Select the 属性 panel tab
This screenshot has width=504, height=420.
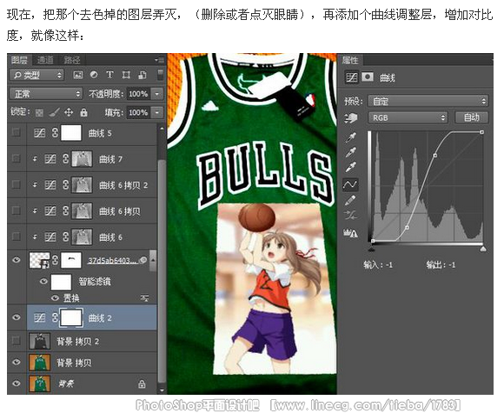tap(350, 60)
